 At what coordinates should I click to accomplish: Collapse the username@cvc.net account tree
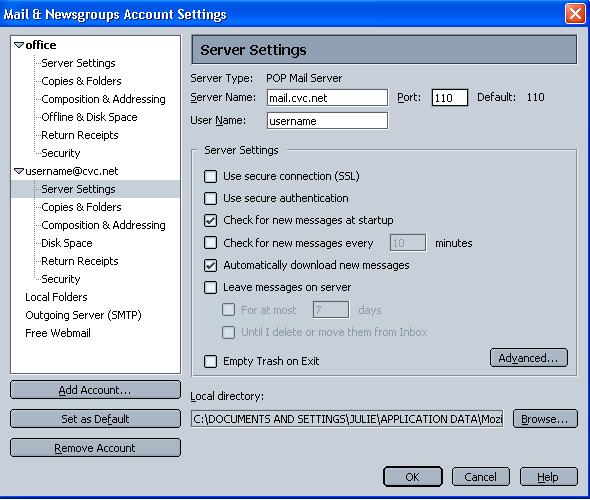[19, 171]
